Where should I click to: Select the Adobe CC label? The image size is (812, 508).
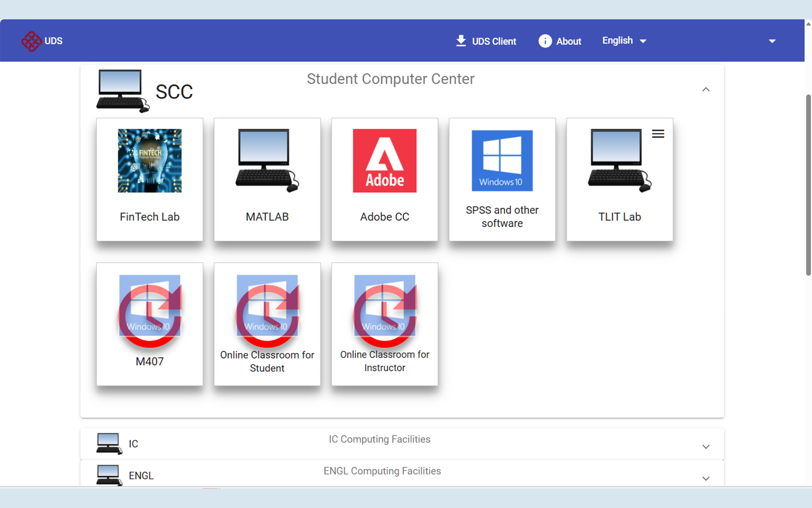coord(385,217)
